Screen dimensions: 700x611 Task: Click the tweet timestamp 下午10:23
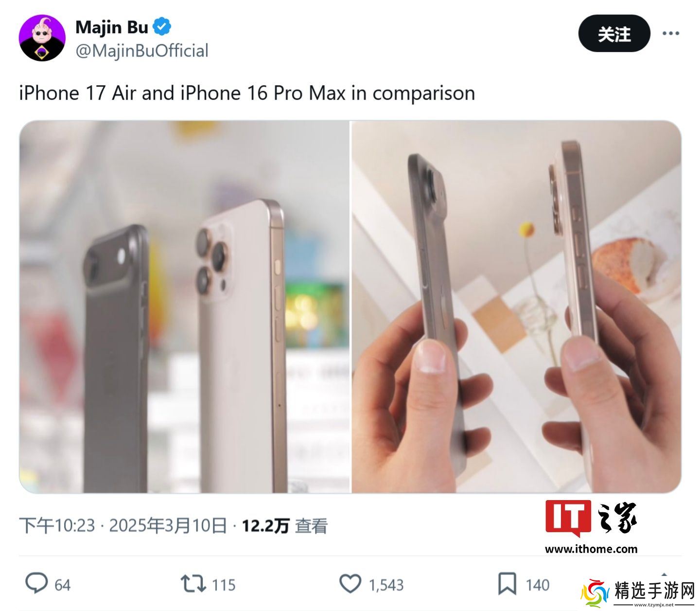pos(57,526)
